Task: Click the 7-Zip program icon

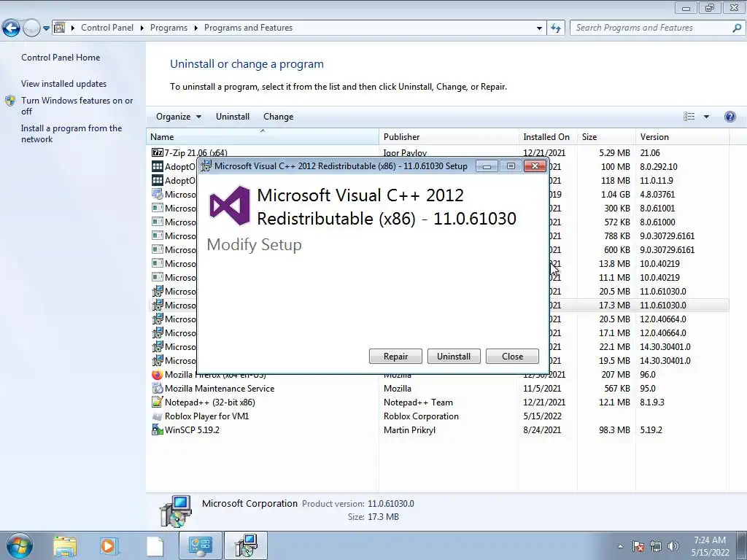Action: [x=158, y=152]
